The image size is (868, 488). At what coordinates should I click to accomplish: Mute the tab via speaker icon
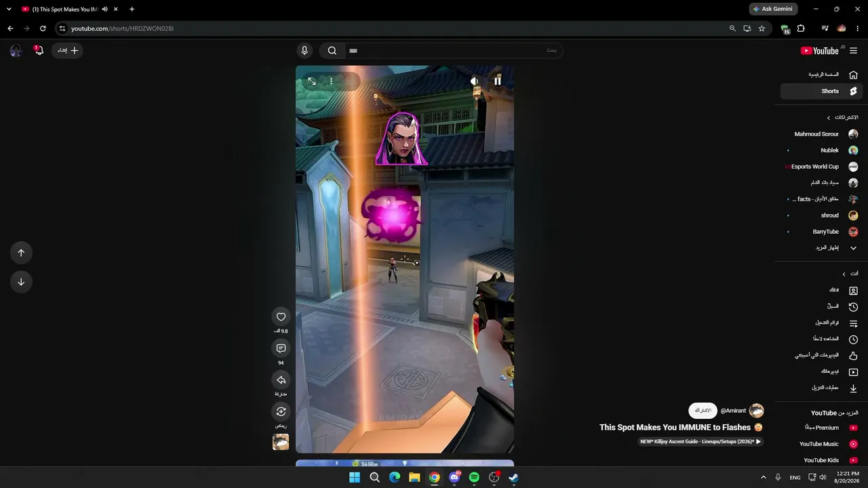point(104,9)
